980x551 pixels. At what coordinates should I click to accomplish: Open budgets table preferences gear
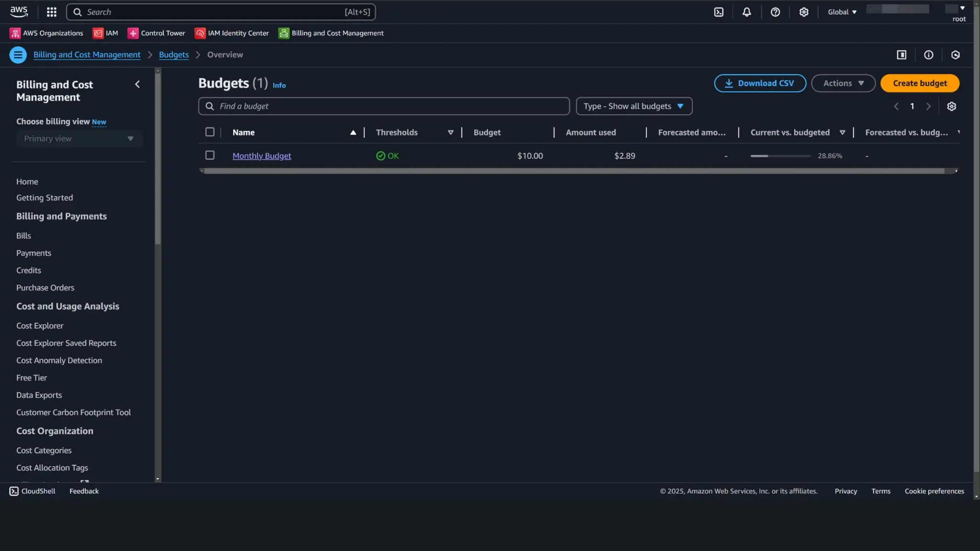[x=951, y=106]
